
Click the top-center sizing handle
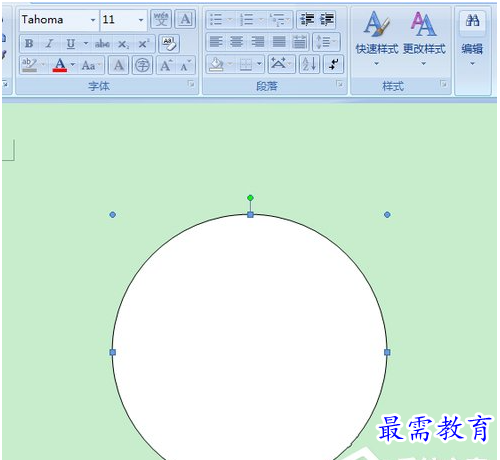tap(250, 215)
